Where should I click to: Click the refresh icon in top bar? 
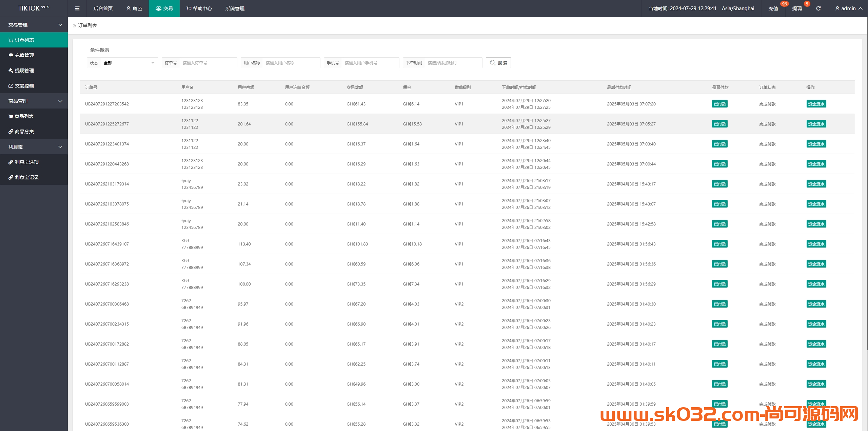click(818, 8)
